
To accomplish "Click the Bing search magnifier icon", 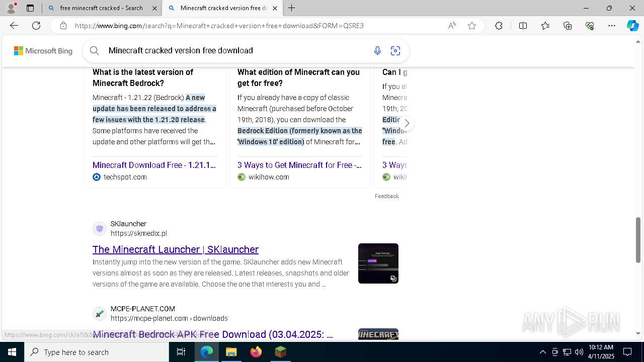I will coord(94,51).
